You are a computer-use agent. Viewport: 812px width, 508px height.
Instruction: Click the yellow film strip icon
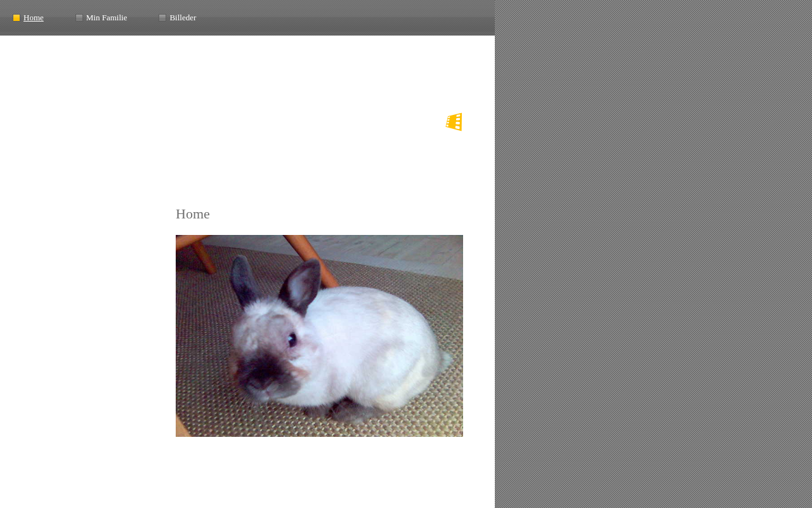coord(454,122)
